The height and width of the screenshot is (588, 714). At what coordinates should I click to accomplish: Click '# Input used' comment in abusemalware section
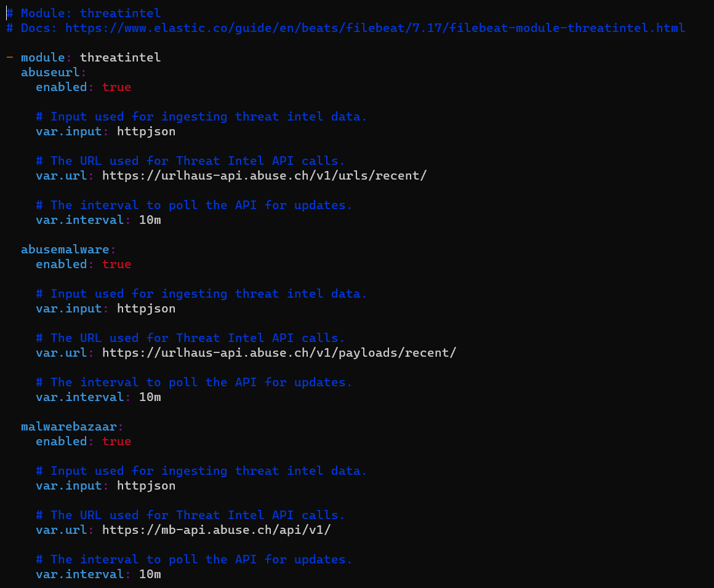[x=201, y=294]
